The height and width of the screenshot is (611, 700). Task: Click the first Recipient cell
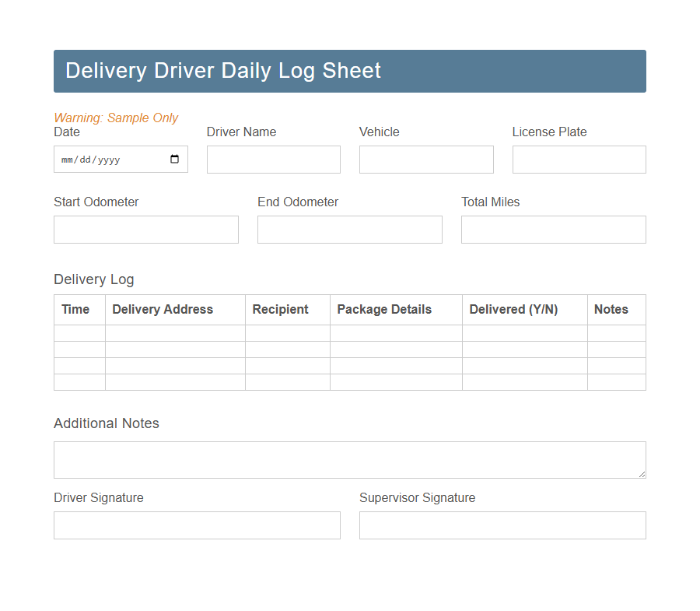[287, 332]
